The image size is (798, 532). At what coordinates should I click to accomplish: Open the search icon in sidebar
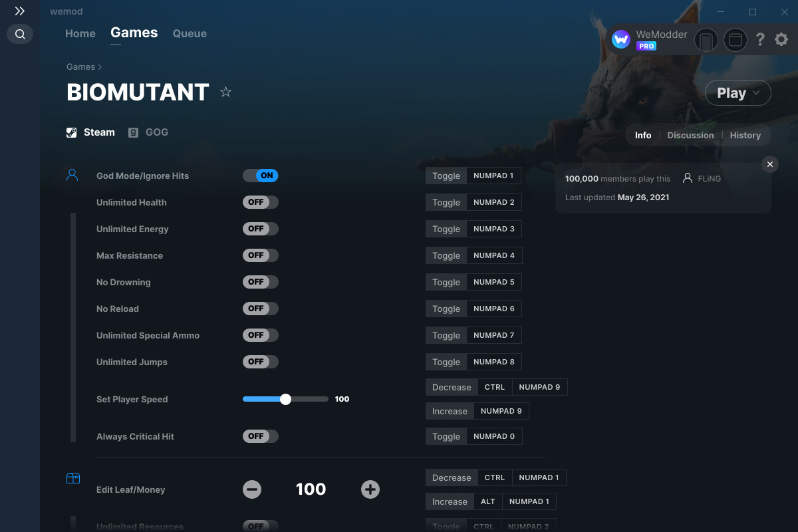coord(20,34)
